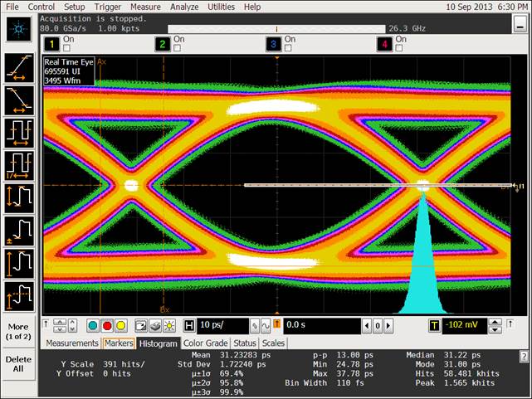The height and width of the screenshot is (399, 532).
Task: Click the up-arrow icon right of trigger level
Action: click(x=510, y=324)
